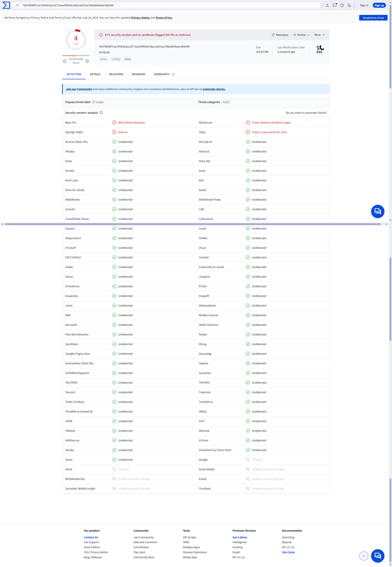Click footer link API Scripts
Screen dimensions: 392x567
click(189, 537)
